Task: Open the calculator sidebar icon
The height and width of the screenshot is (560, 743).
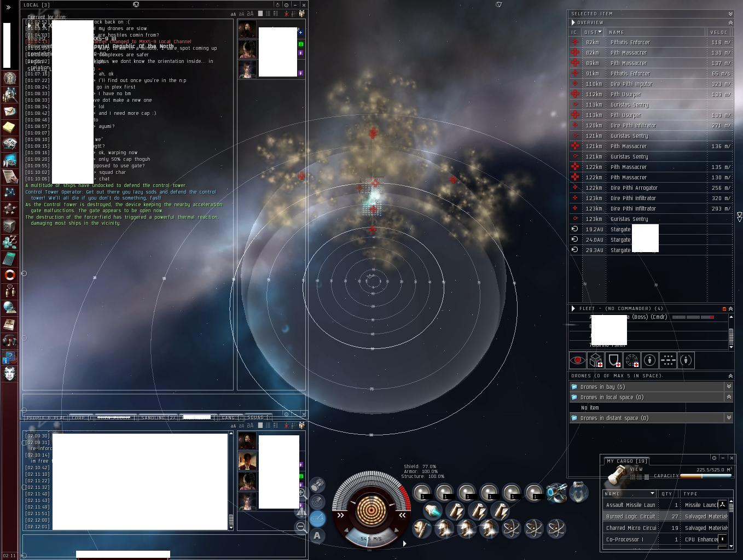Action: (x=10, y=258)
